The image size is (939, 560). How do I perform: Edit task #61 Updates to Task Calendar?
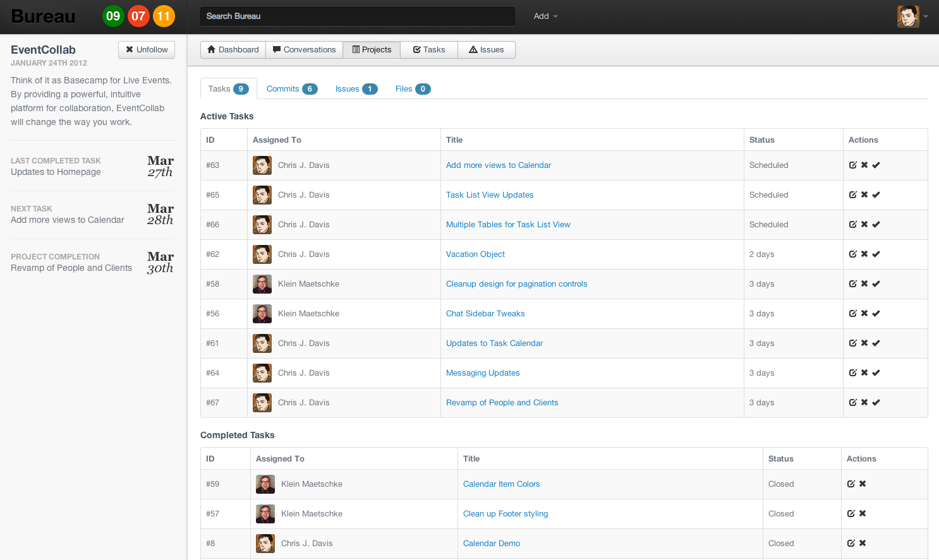point(853,343)
